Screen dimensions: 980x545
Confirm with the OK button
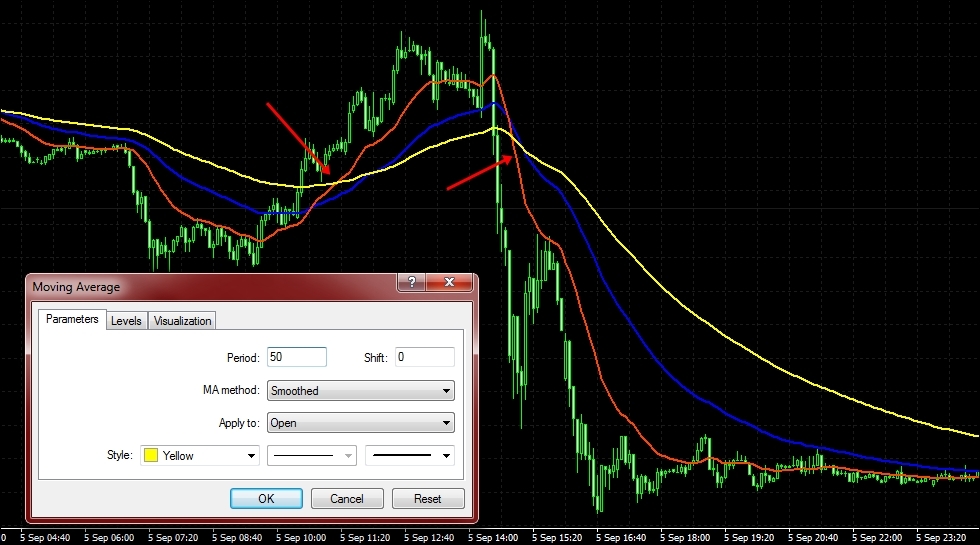(x=266, y=499)
